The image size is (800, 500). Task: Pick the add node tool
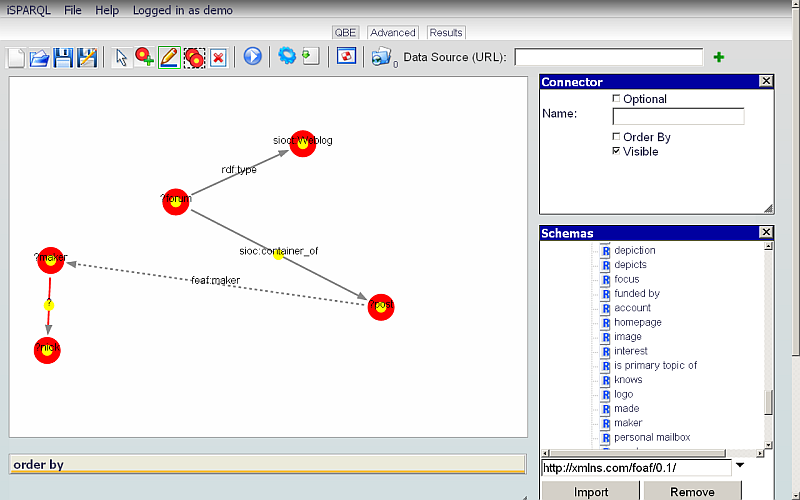pos(145,57)
